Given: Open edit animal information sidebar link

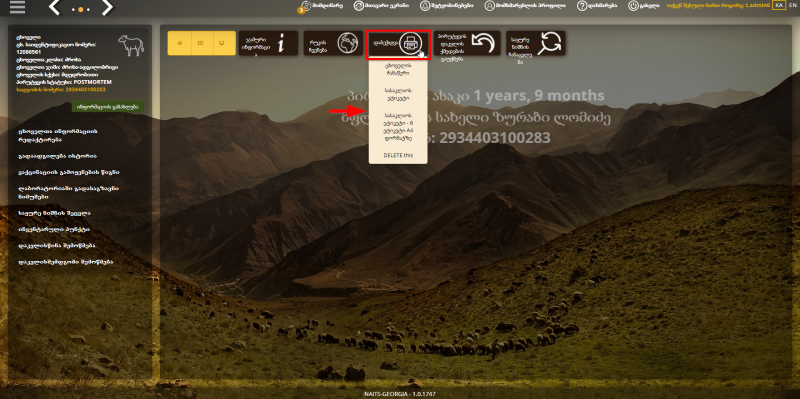Looking at the screenshot, I should pyautogui.click(x=58, y=135).
